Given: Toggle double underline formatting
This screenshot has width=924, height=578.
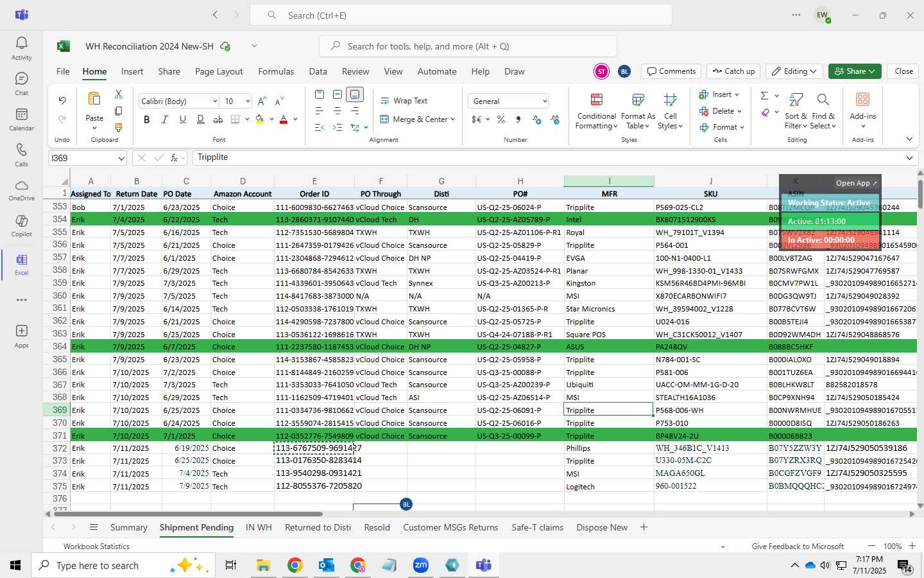Looking at the screenshot, I should tap(201, 119).
